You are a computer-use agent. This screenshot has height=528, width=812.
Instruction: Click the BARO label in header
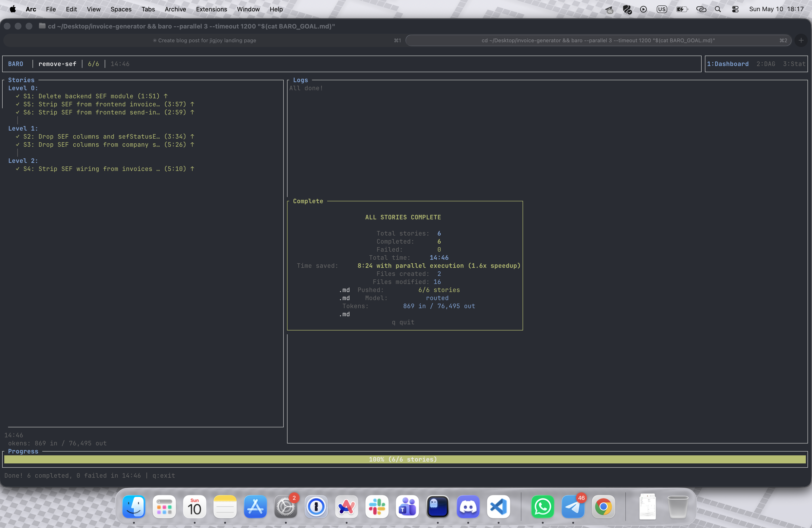tap(16, 64)
